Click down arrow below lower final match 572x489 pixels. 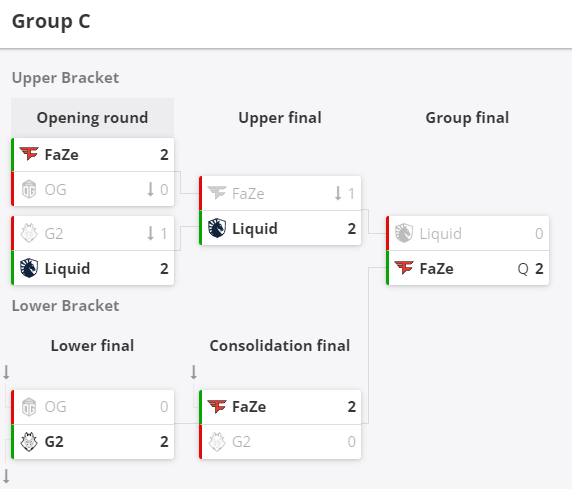[x=6, y=476]
